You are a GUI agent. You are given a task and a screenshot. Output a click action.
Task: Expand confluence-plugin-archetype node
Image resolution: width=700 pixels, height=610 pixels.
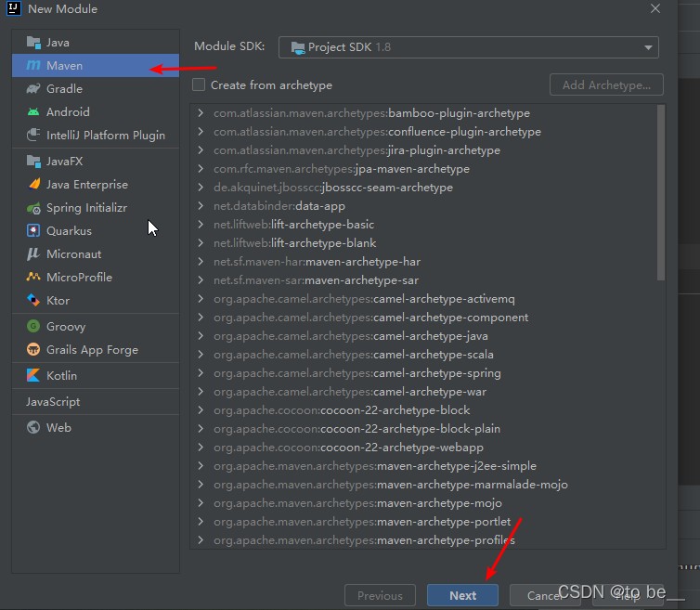[x=201, y=132]
